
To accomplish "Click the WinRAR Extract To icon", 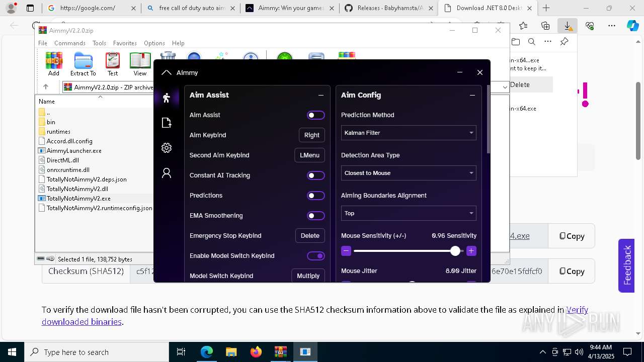I will (x=83, y=64).
